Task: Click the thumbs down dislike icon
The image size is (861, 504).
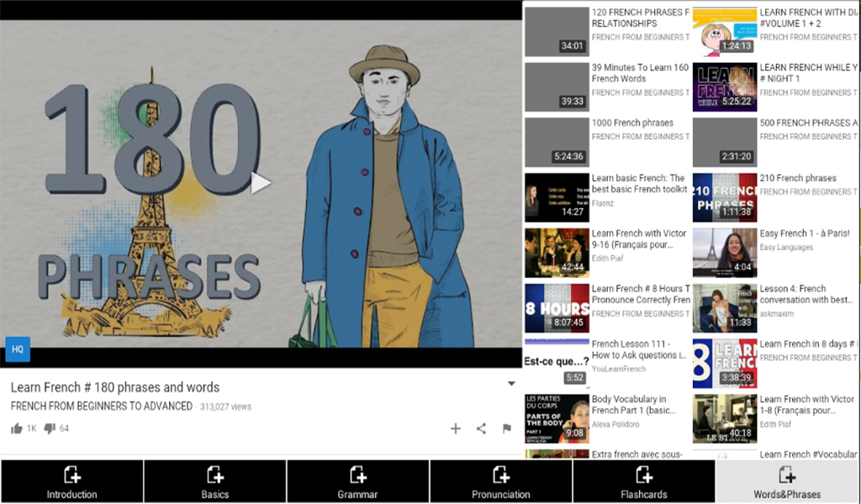Action: pos(50,428)
